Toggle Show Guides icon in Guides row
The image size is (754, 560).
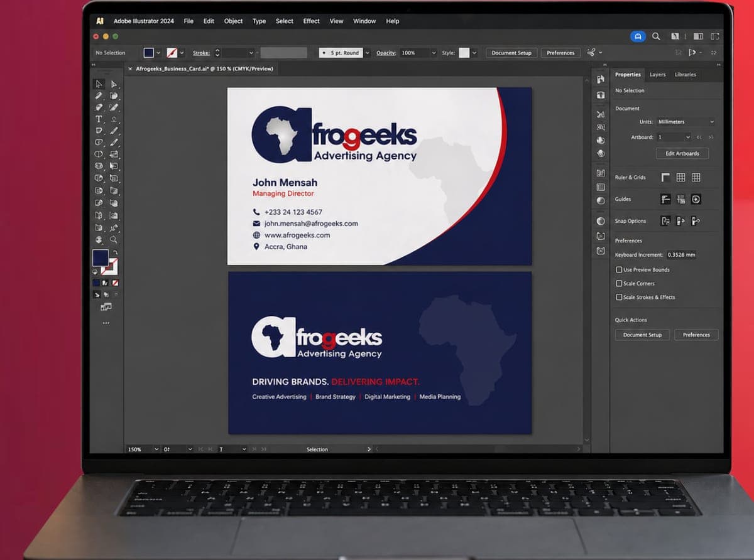pos(665,199)
